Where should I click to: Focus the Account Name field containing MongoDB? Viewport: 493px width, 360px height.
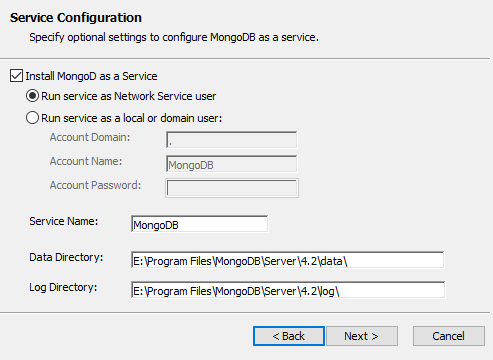pyautogui.click(x=231, y=164)
